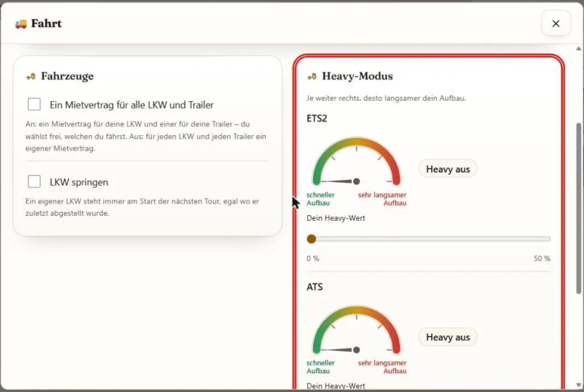Viewport: 584px width, 392px height.
Task: Click the "Fahrzeuge" card heading text
Action: coord(68,77)
